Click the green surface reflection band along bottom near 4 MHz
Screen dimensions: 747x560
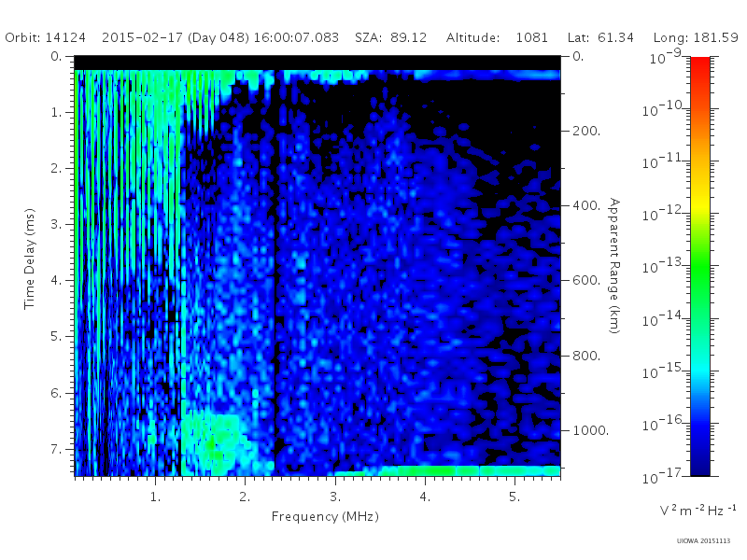448,471
